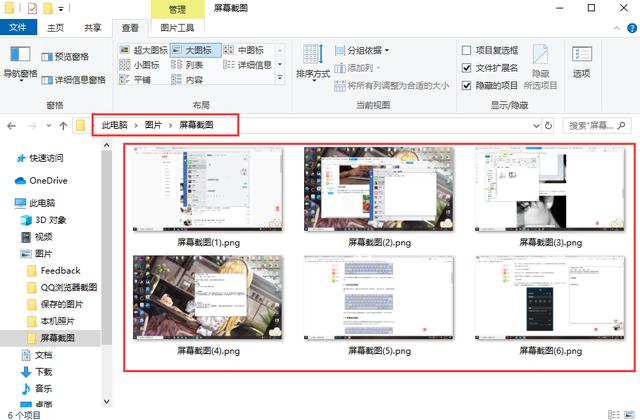The width and height of the screenshot is (640, 420).
Task: Choose 详细信息 layout
Action: point(248,65)
